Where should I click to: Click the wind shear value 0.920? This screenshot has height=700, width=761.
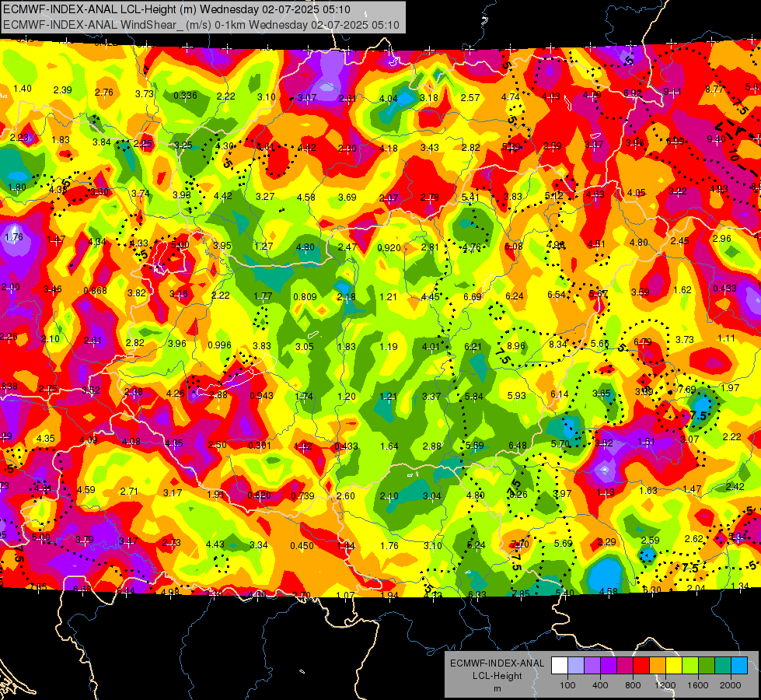point(389,248)
